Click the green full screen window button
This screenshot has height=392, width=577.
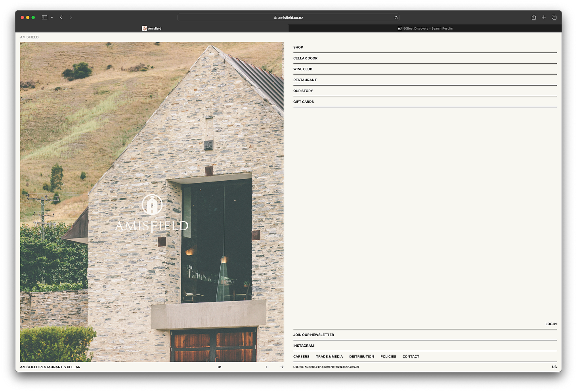33,17
